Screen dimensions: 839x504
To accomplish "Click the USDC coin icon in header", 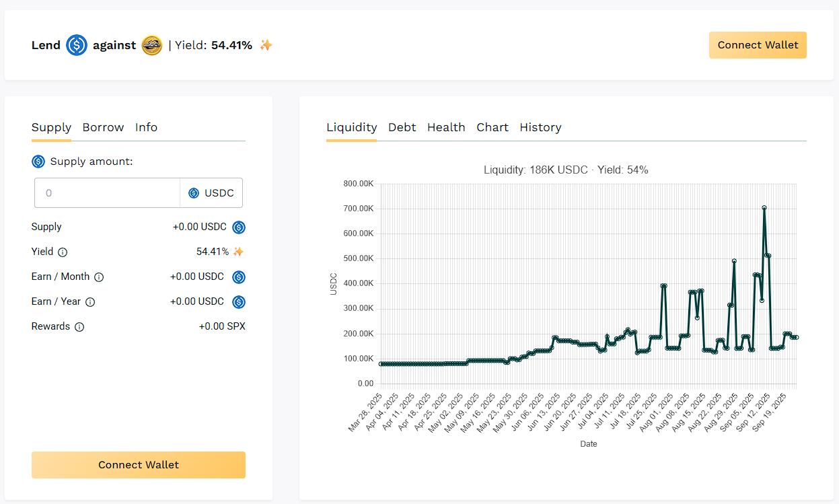I will (x=77, y=45).
